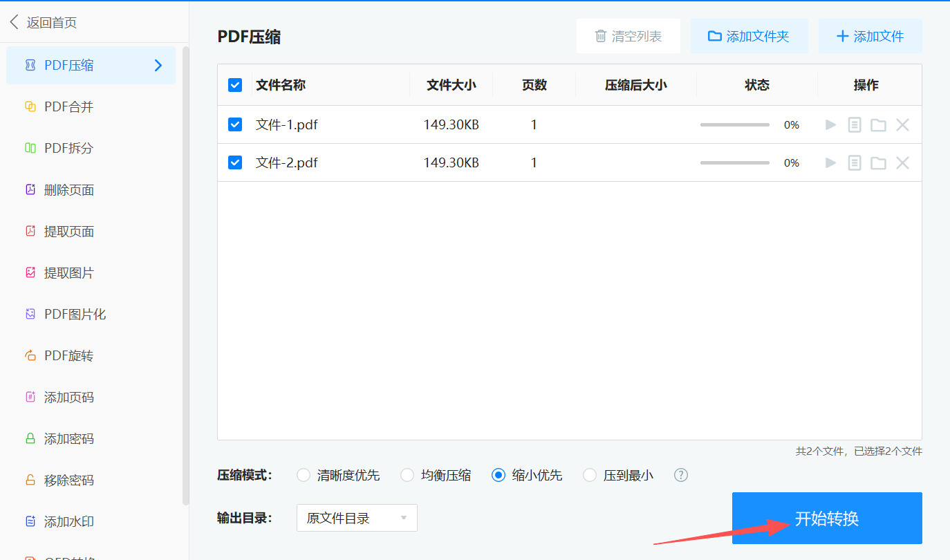Click the progress bar for 文件-1.pdf

734,125
